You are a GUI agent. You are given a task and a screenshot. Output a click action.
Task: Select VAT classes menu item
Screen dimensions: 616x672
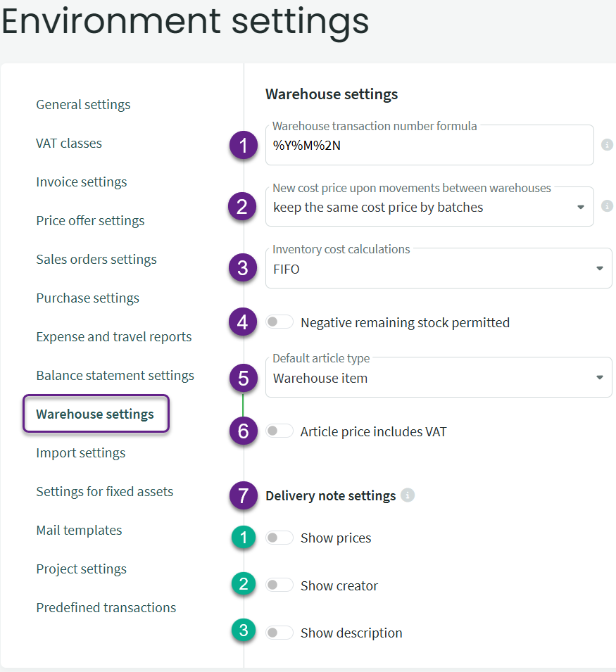tap(69, 143)
